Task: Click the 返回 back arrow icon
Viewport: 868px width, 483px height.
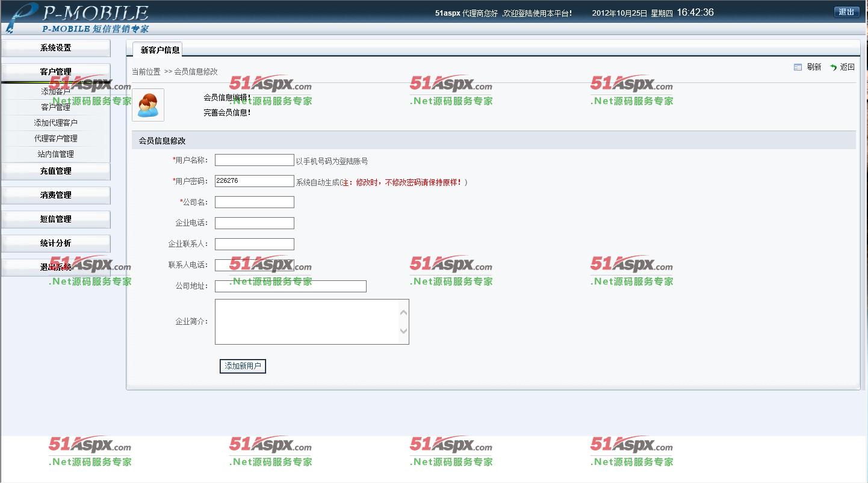Action: [x=833, y=67]
